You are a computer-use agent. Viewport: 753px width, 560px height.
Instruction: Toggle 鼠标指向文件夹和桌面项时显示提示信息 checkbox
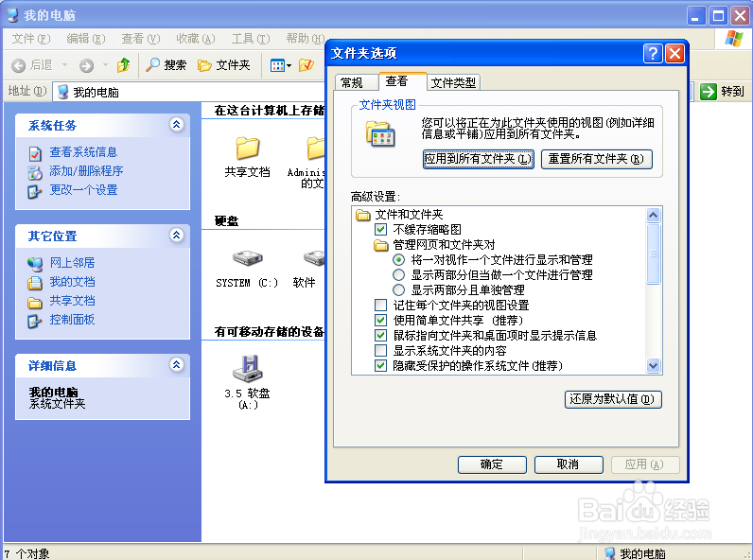coord(380,335)
